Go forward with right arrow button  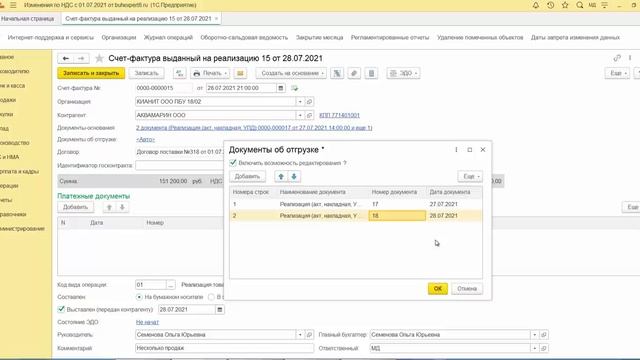pos(81,58)
